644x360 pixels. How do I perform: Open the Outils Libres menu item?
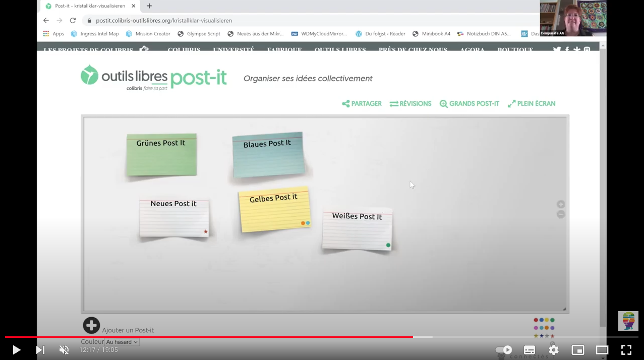click(x=340, y=50)
